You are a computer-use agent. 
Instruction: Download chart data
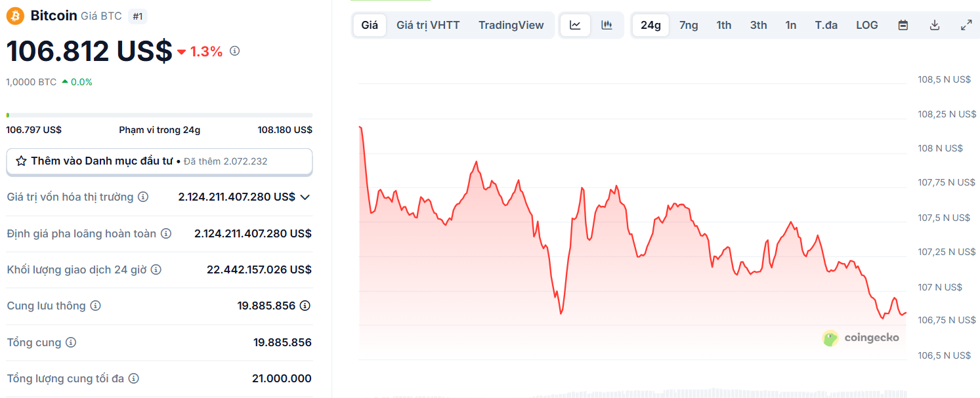tap(935, 25)
